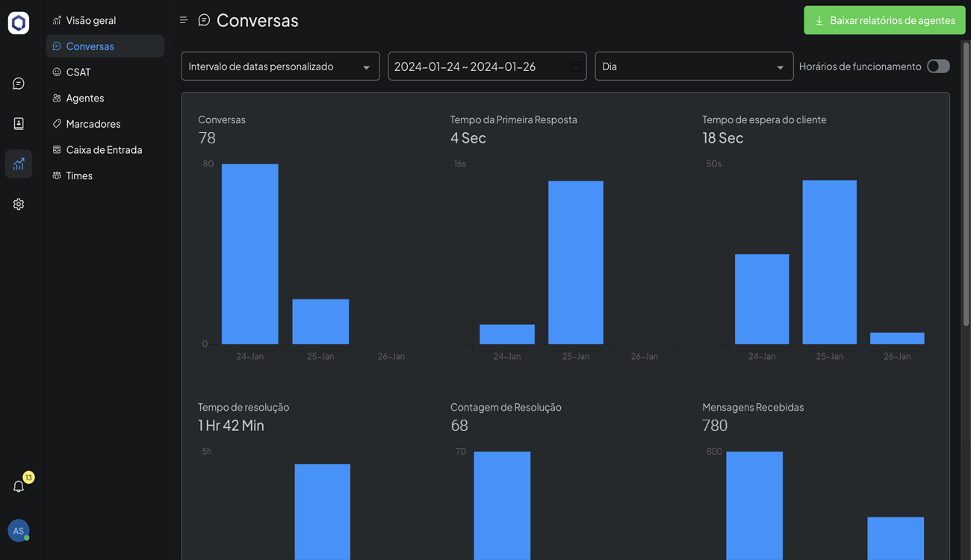Collapse sidebar with the hamburger menu icon
The width and height of the screenshot is (971, 560).
click(x=184, y=20)
